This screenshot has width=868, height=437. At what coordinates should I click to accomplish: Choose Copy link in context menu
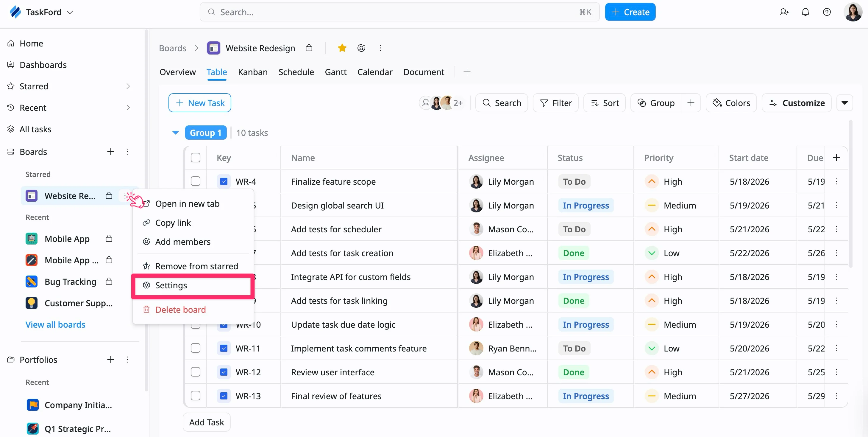(x=193, y=223)
